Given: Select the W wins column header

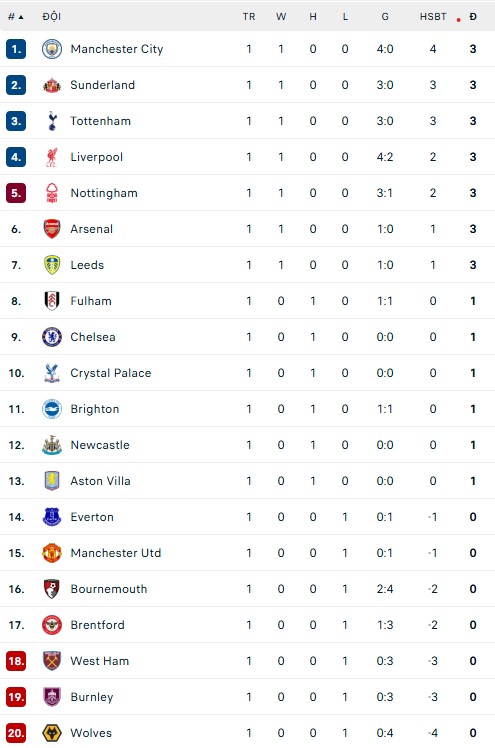Looking at the screenshot, I should [281, 17].
